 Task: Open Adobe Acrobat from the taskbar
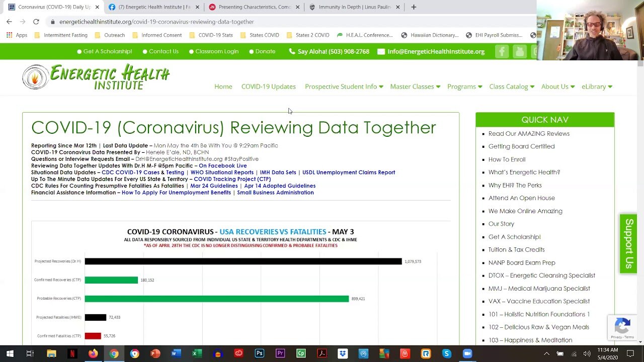(x=322, y=353)
